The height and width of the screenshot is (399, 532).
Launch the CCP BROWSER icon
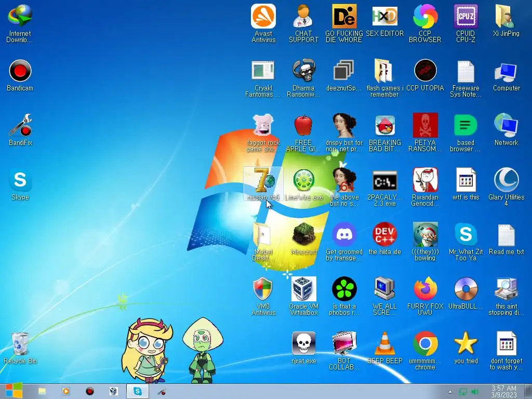[x=425, y=24]
